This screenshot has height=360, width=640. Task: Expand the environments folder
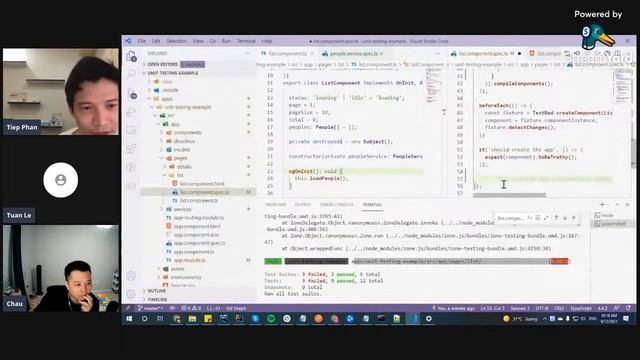coord(186,277)
